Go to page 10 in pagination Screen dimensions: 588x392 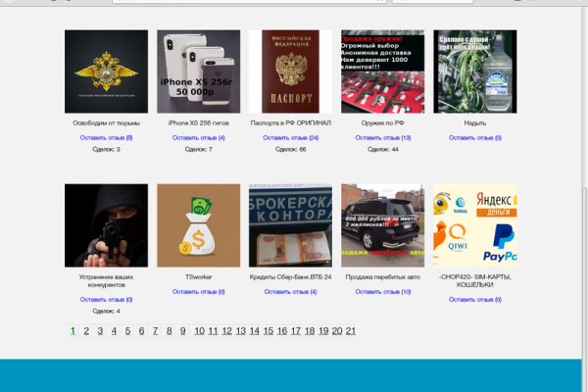pos(200,331)
